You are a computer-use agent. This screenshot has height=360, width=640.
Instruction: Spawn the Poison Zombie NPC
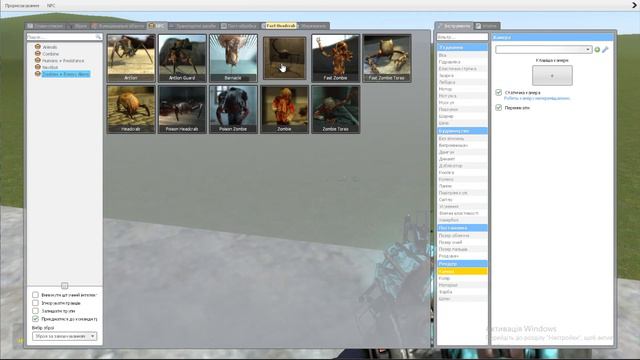233,109
